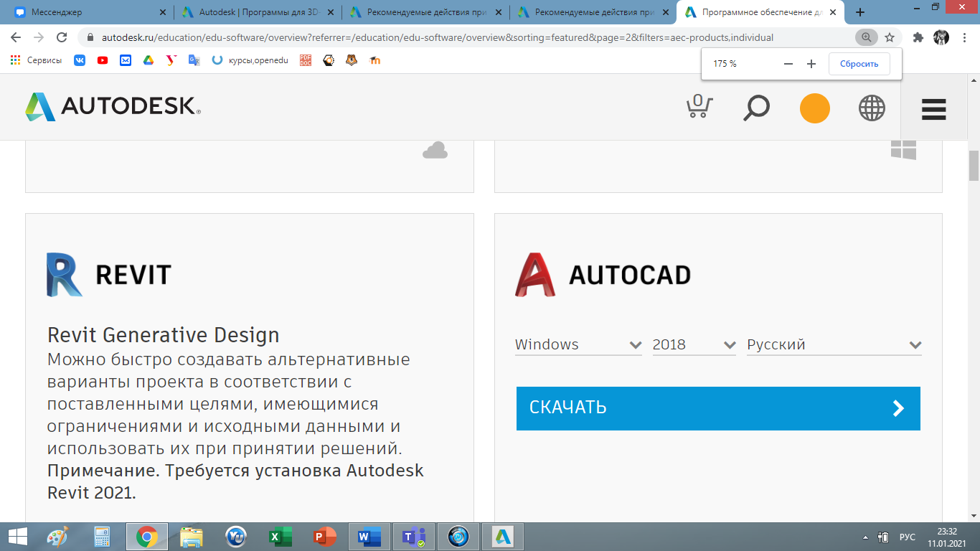
Task: Open the Yandex bookmark
Action: point(171,61)
